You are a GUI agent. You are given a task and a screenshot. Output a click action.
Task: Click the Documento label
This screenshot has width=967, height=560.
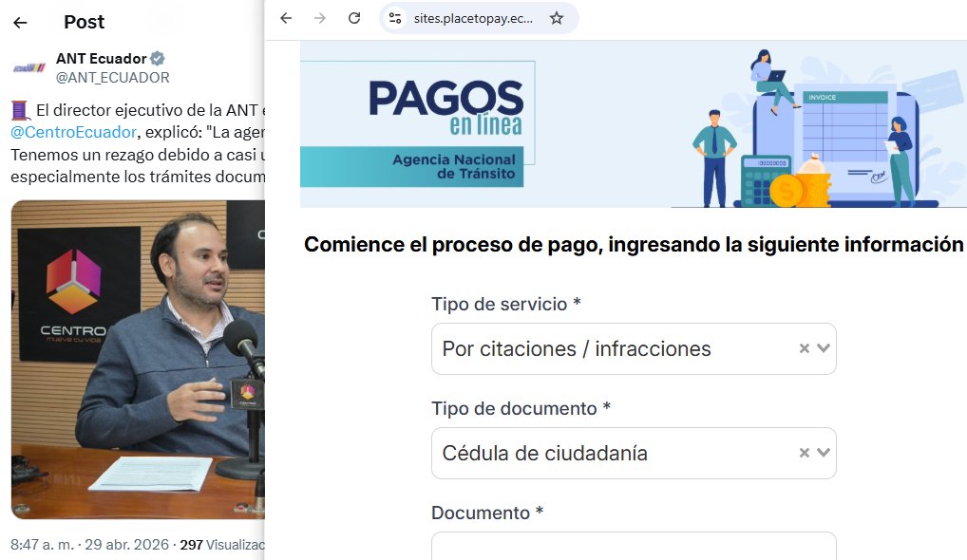pos(486,513)
